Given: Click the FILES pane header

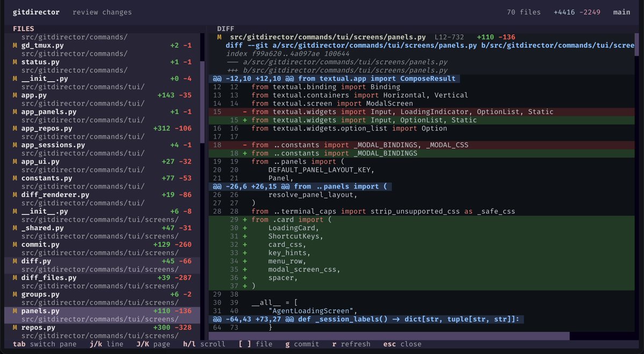Looking at the screenshot, I should 24,29.
